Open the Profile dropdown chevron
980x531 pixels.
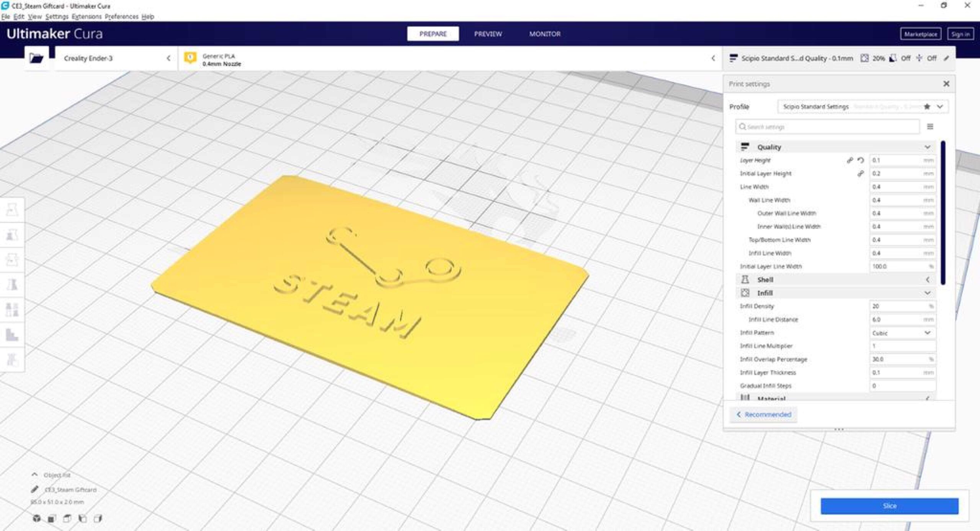pos(940,107)
